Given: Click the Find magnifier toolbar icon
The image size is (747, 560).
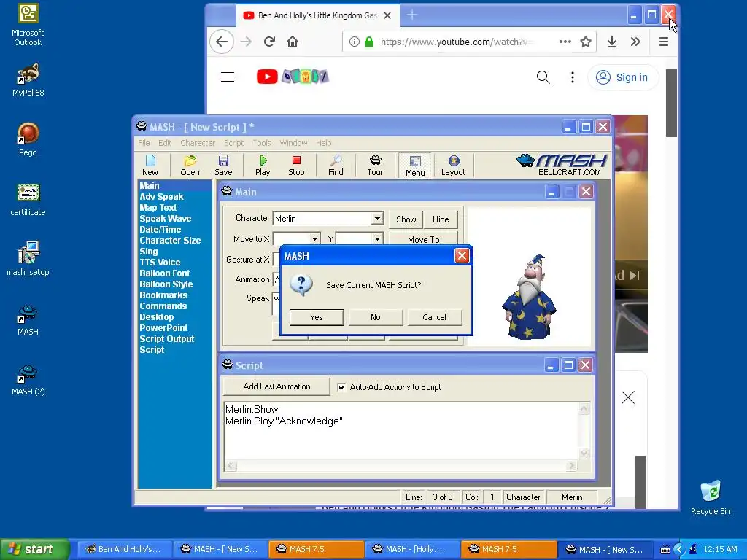Looking at the screenshot, I should [336, 166].
